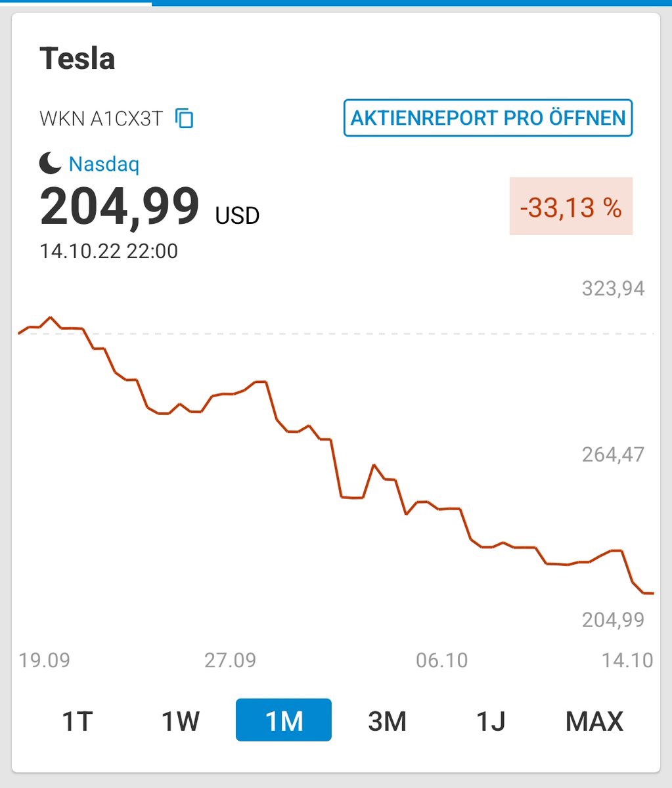Show the 1J yearly chart
The image size is (672, 788).
pos(491,720)
